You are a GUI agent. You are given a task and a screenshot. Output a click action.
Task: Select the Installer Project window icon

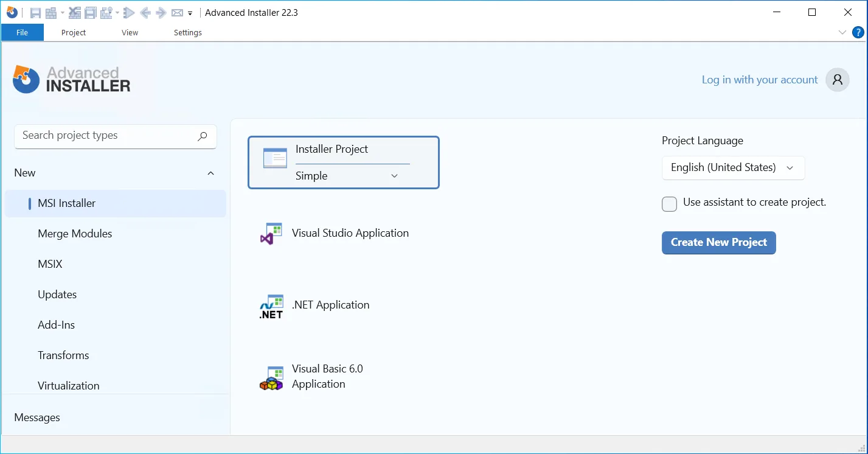coord(275,158)
